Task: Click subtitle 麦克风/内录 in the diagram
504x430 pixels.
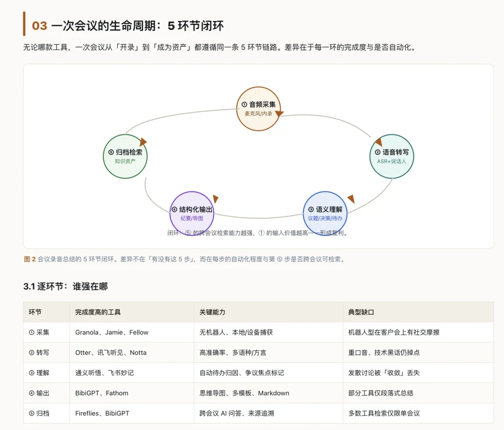Action: pyautogui.click(x=259, y=114)
